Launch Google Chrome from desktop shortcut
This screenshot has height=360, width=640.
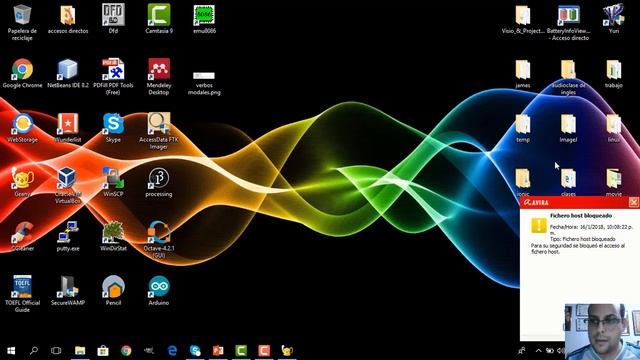[x=22, y=73]
